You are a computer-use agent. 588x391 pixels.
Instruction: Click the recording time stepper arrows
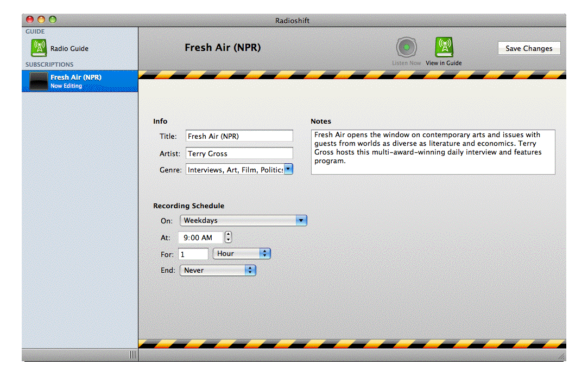pos(229,238)
